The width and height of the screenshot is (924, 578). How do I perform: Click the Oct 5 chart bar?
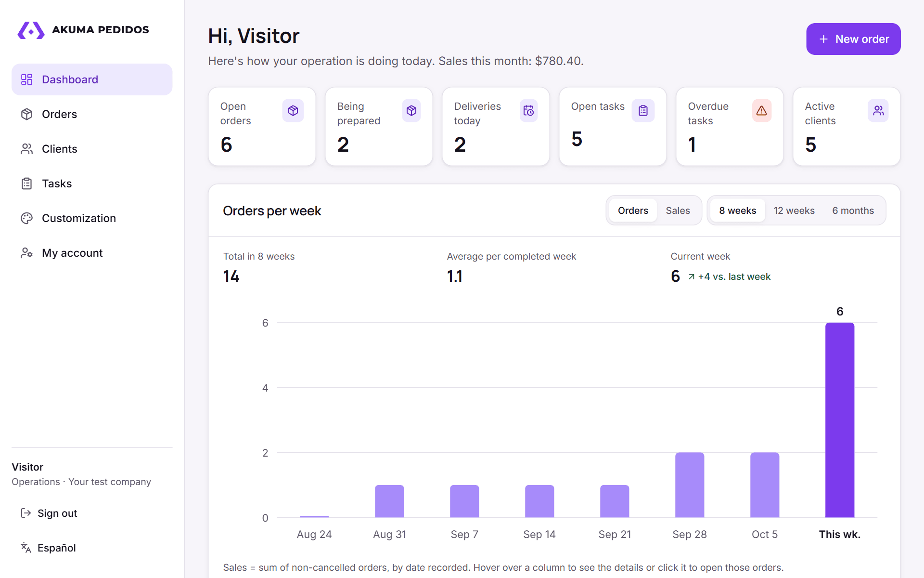(x=765, y=485)
